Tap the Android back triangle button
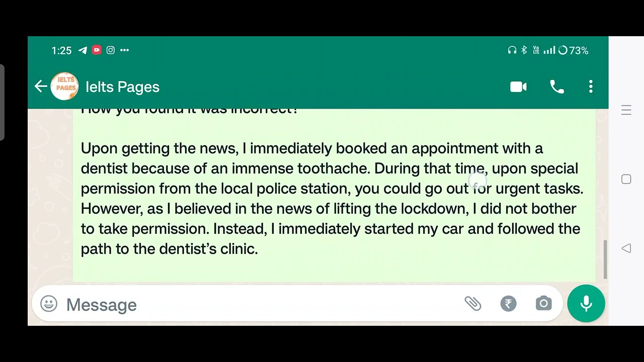644x362 pixels. (x=626, y=248)
